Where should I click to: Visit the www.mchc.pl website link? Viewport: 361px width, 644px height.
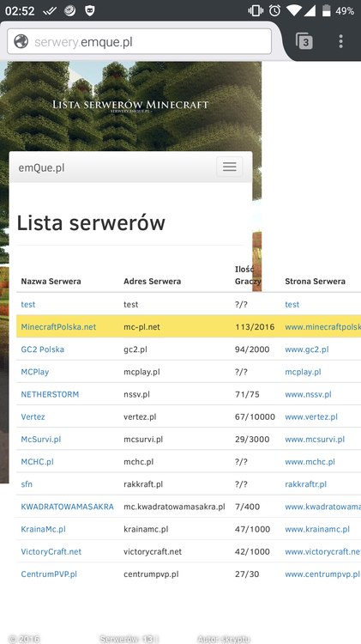click(x=310, y=462)
